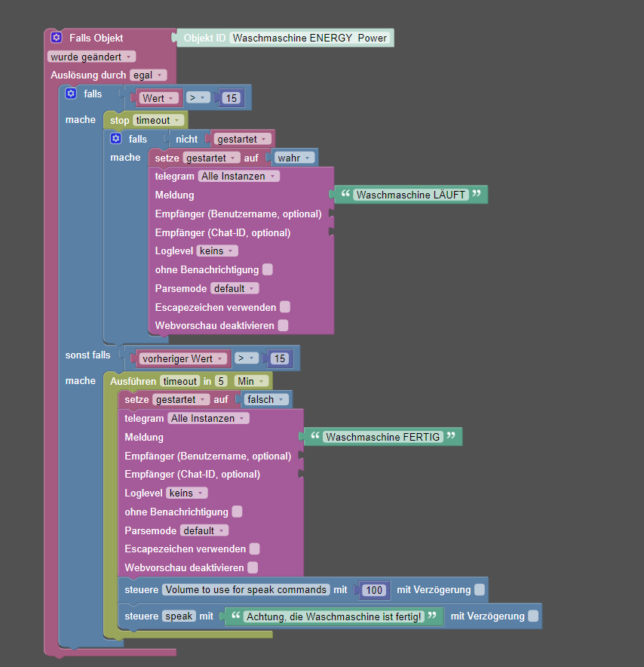Toggle ohne Benachrichtigung in LÄUFT telegram block
The width and height of the screenshot is (644, 667).
tap(268, 269)
